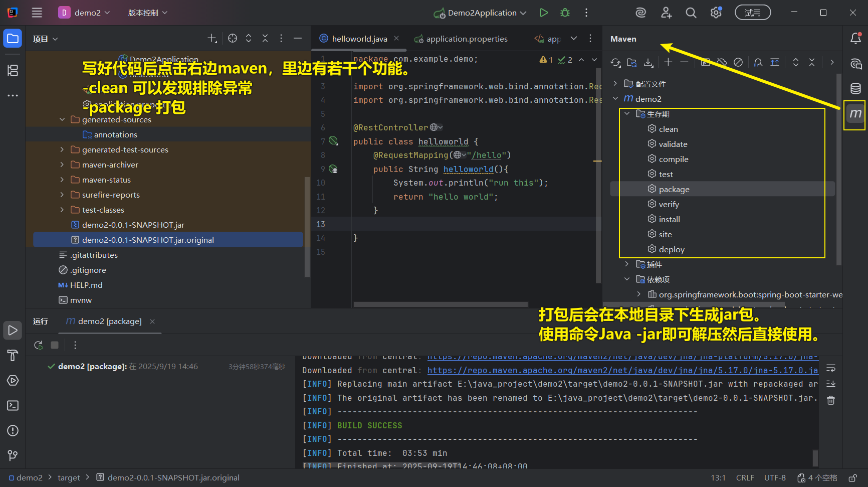Click the 试用 trial button
868x487 pixels.
click(x=752, y=13)
